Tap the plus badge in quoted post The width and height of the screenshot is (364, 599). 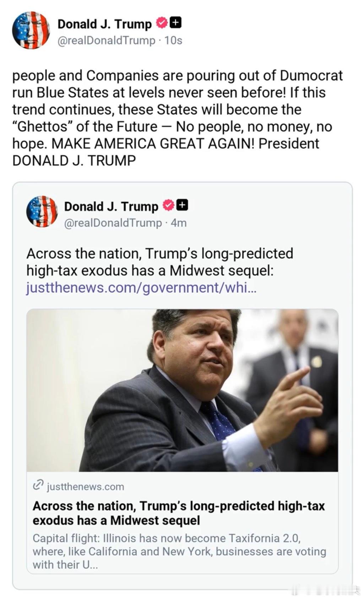[183, 205]
